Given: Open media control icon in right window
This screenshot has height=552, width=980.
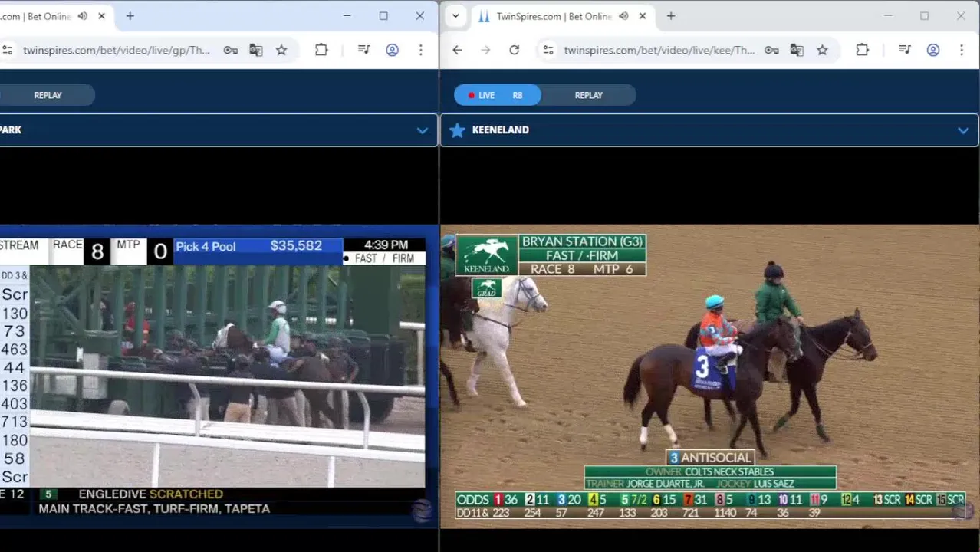Looking at the screenshot, I should (905, 50).
